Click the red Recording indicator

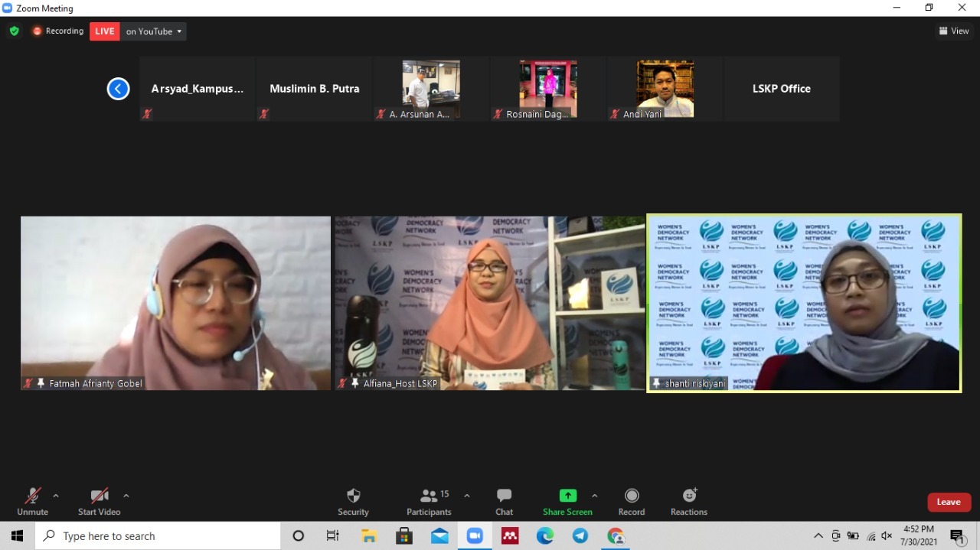tap(58, 31)
